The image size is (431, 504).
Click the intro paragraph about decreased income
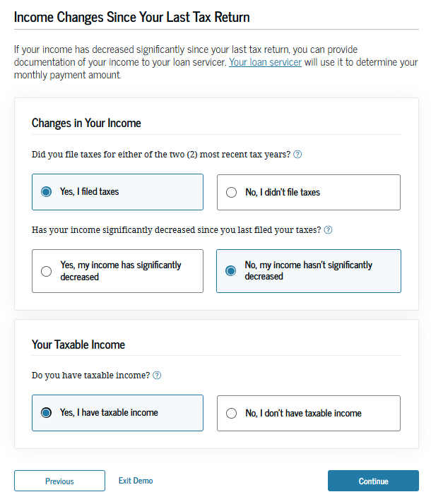click(x=215, y=62)
